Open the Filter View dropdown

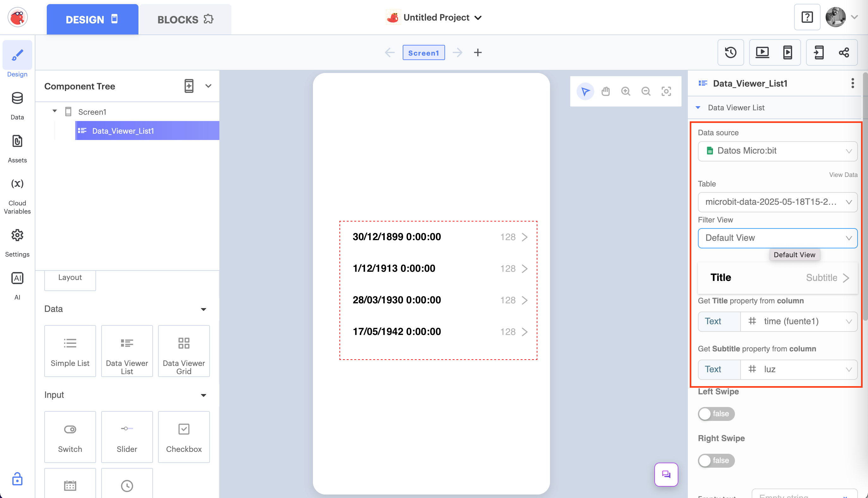[777, 238]
